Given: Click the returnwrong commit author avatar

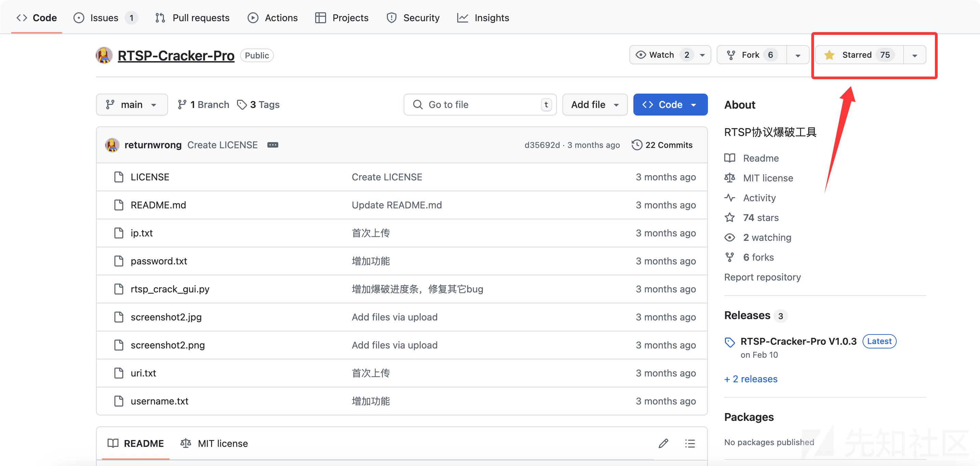Looking at the screenshot, I should click(112, 145).
